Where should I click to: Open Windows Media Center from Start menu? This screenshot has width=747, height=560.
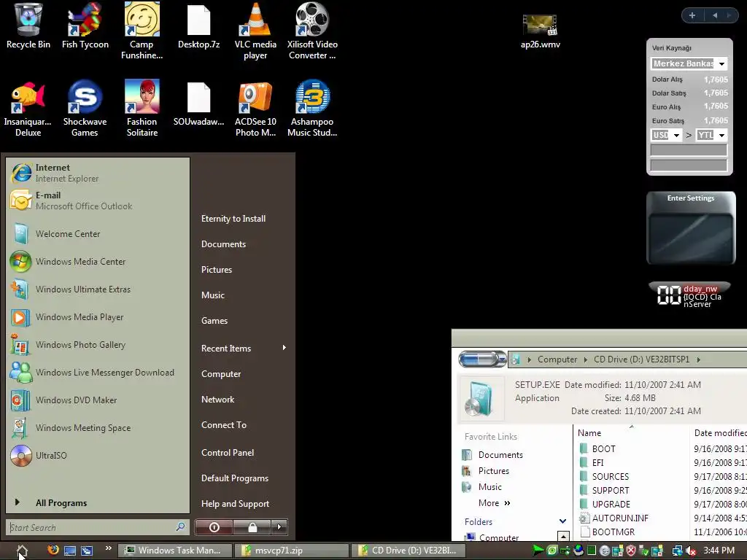(98, 262)
